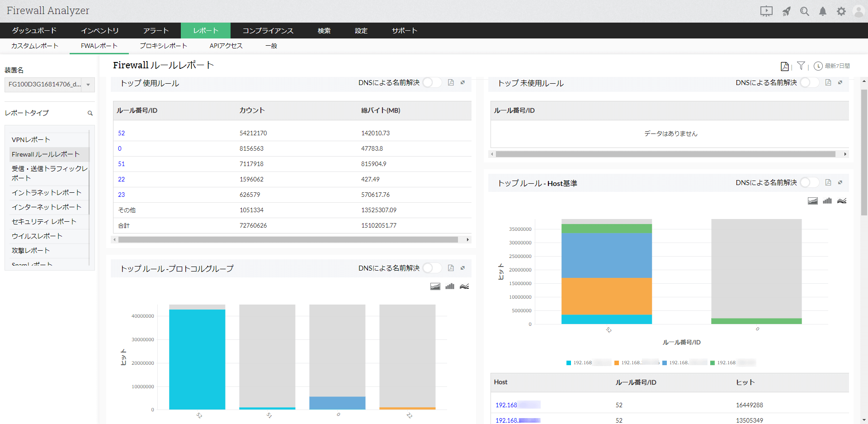The width and height of the screenshot is (868, 424).
Task: Search report types with magnifier icon
Action: pos(90,113)
